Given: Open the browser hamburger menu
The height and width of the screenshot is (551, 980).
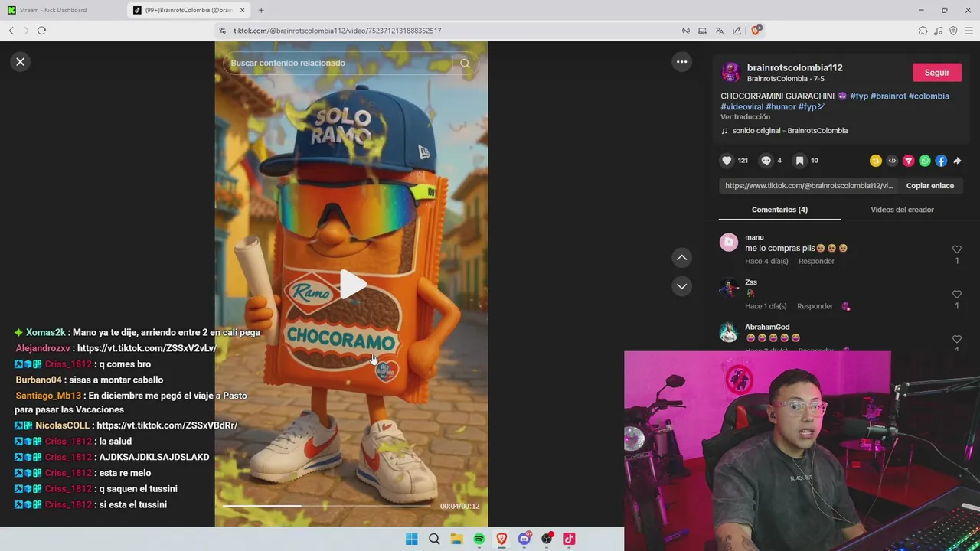Looking at the screenshot, I should pos(969,31).
